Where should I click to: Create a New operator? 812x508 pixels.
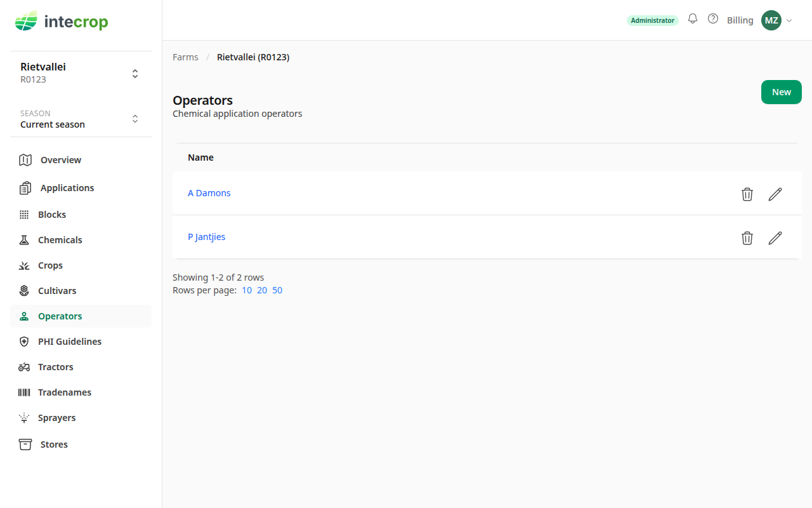(781, 92)
